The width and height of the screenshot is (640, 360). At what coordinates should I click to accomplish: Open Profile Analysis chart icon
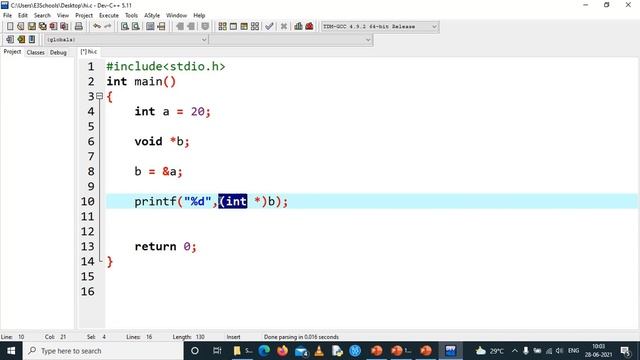click(298, 27)
